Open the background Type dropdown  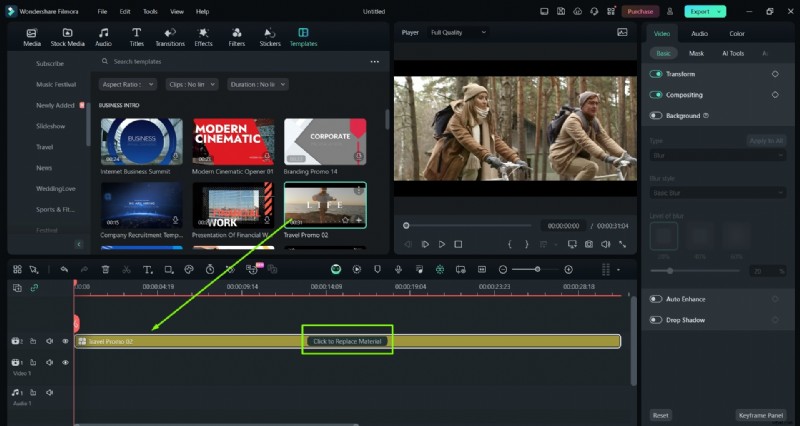(717, 155)
